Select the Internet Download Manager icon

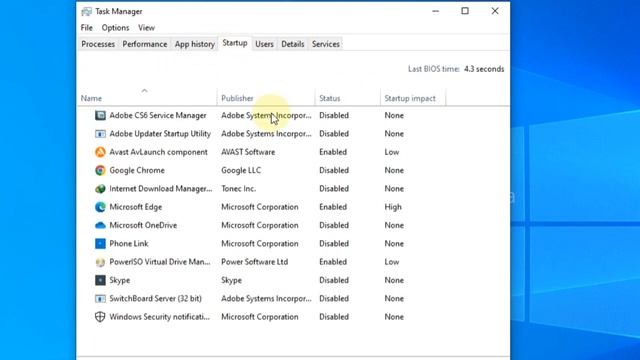pos(100,189)
